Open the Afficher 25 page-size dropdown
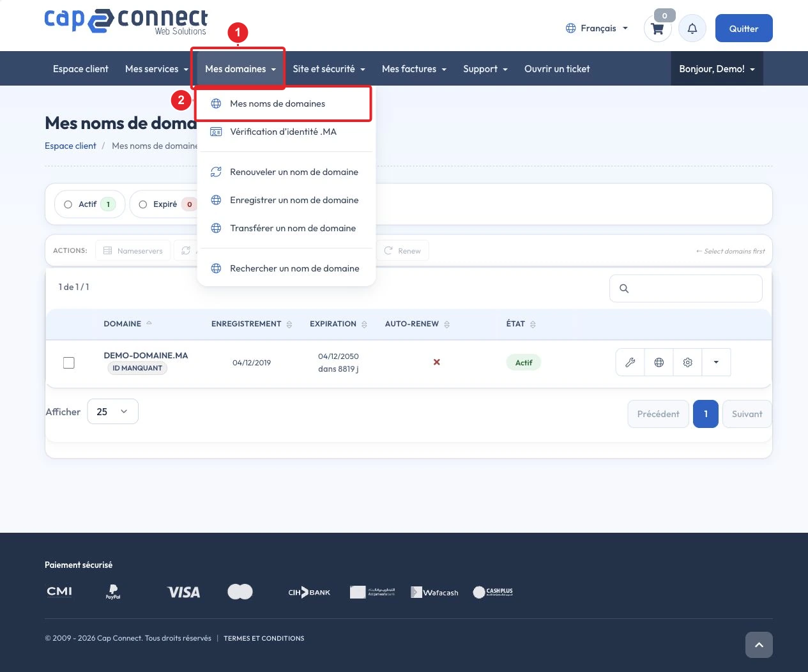808x672 pixels. (112, 411)
